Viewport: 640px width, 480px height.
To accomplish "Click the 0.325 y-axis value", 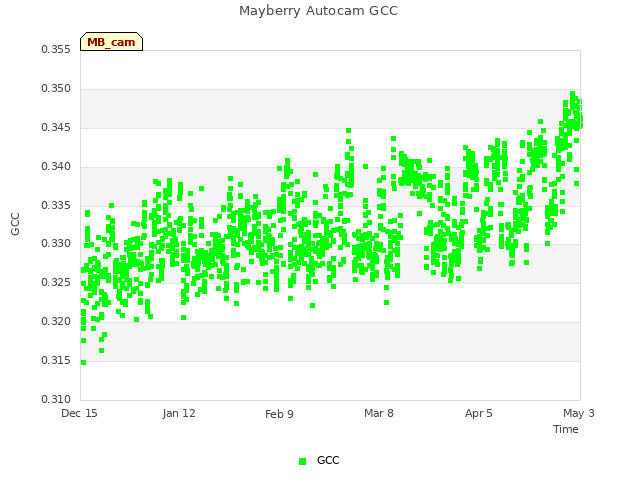I will pos(56,282).
